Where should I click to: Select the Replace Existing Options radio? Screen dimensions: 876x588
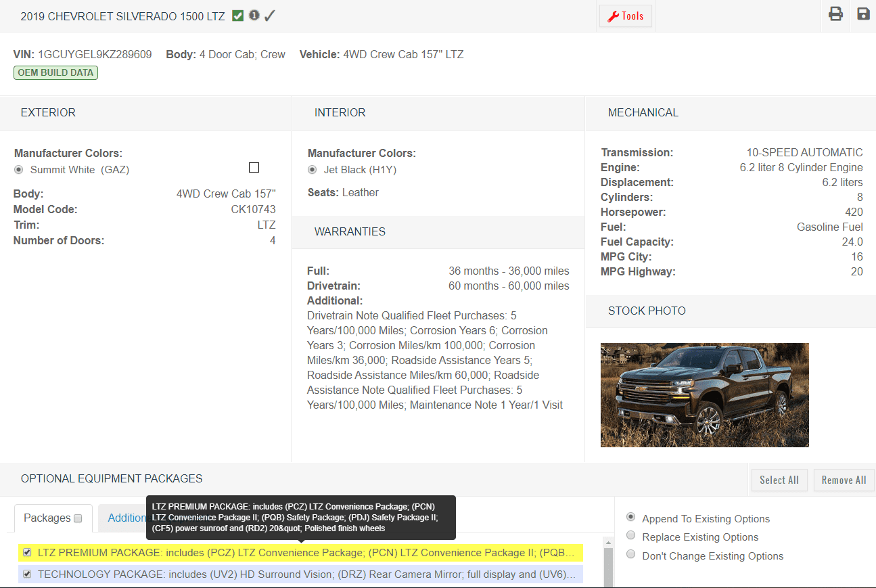(x=630, y=535)
